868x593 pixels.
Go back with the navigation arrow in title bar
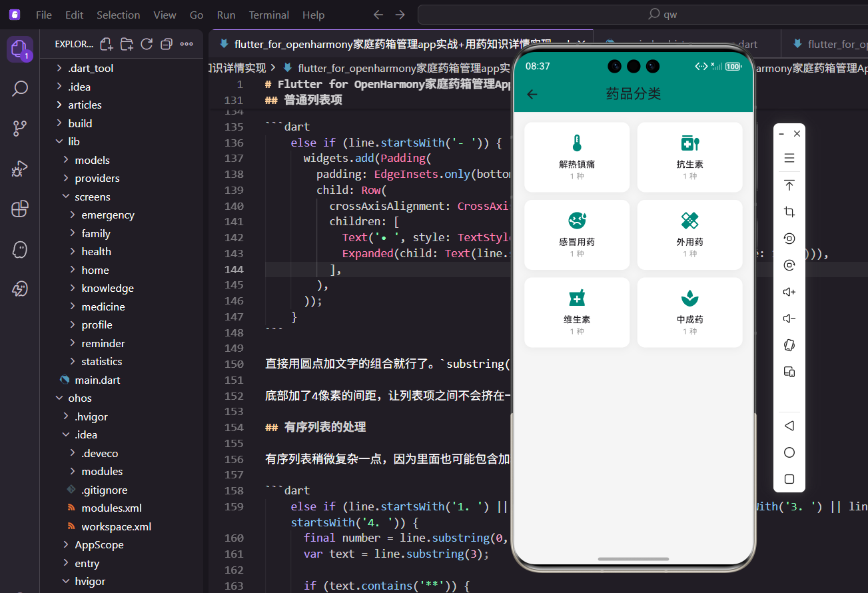pos(378,15)
